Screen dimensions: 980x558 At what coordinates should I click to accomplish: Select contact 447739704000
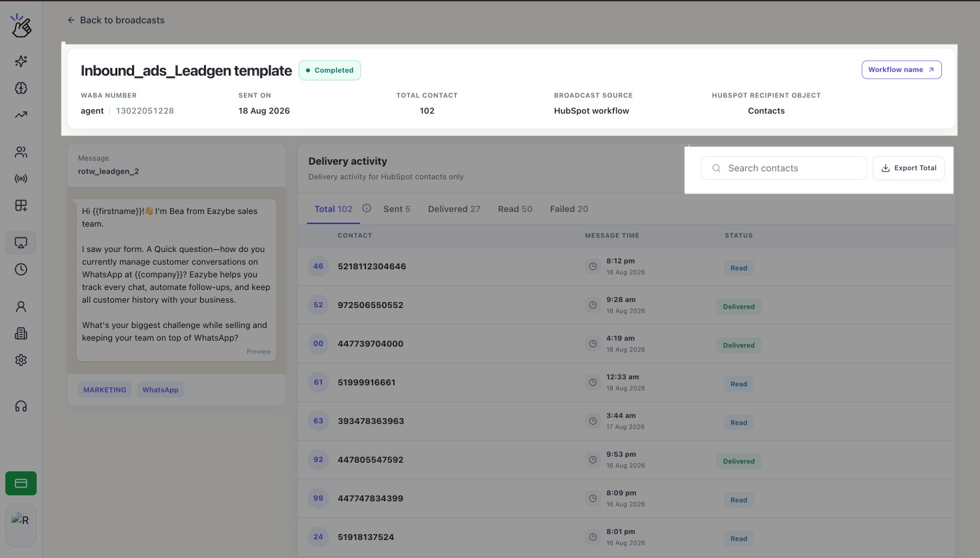371,344
